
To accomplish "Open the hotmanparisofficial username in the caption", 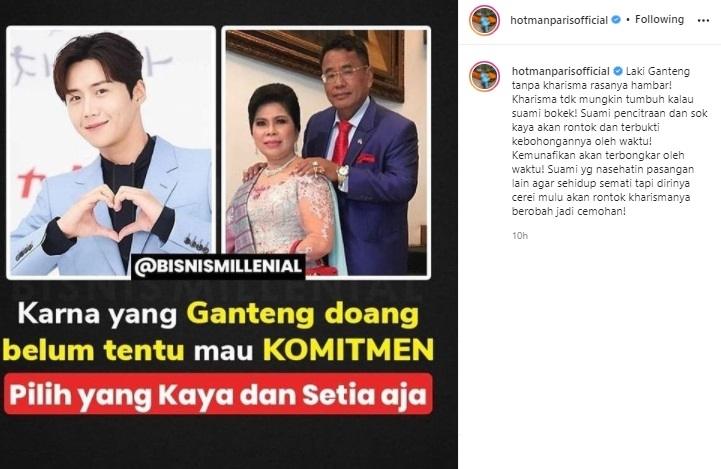I will click(561, 71).
